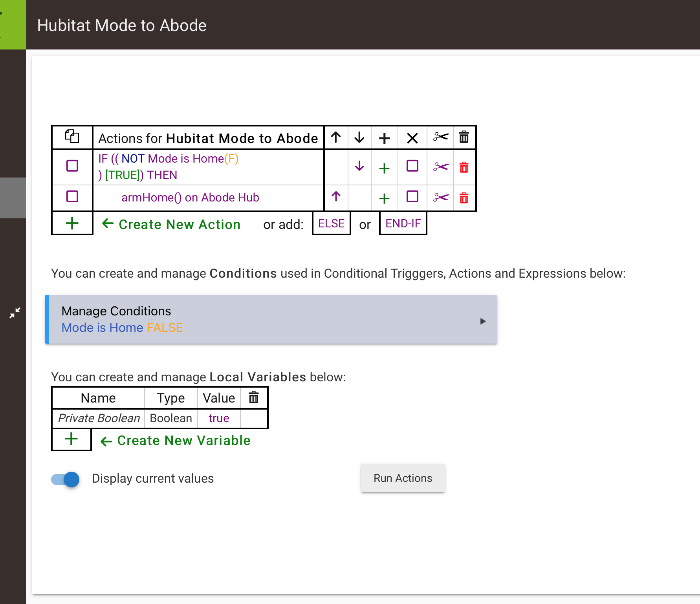The image size is (700, 604).
Task: Cut the armHome() on Abode Hub row
Action: [x=441, y=197]
